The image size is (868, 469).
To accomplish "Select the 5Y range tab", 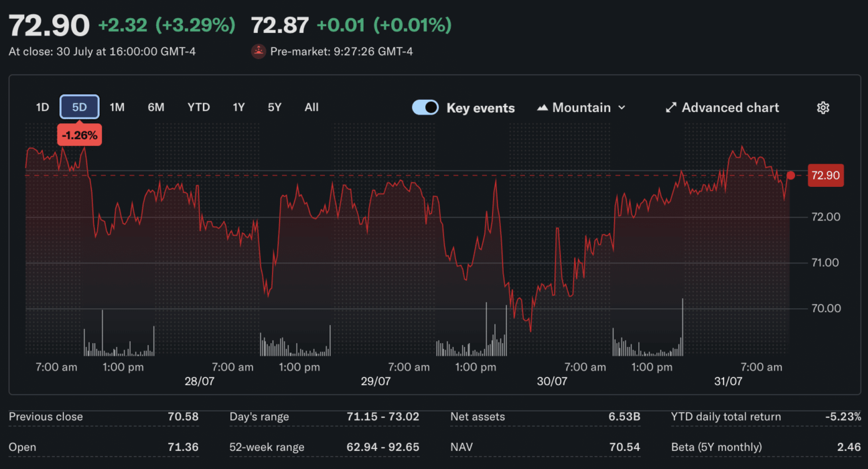I will [x=275, y=107].
